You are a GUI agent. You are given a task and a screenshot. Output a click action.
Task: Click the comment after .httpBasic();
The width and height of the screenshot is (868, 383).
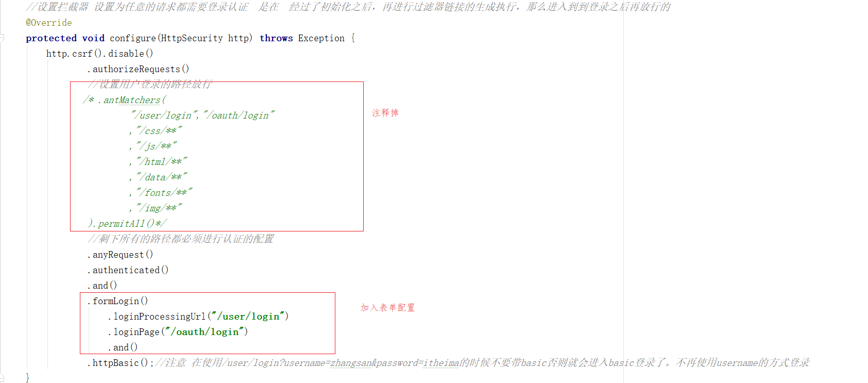pyautogui.click(x=482, y=362)
